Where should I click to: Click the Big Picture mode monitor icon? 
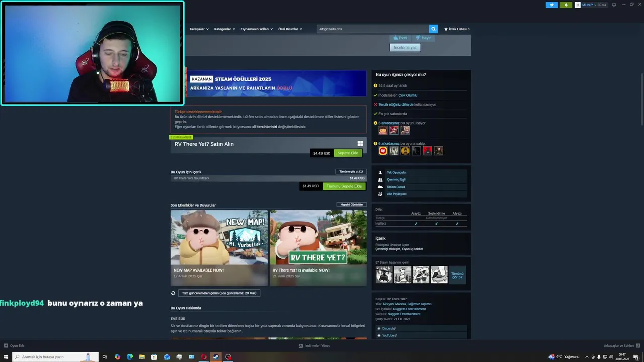pos(613,5)
